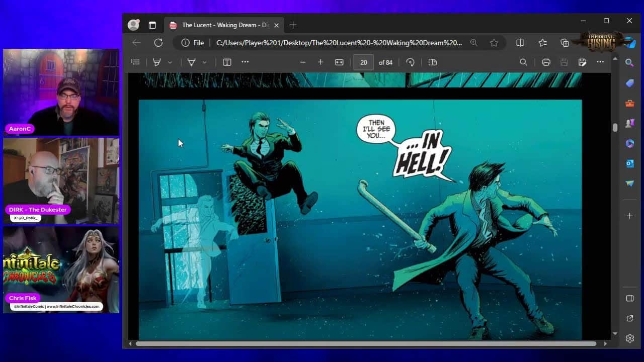
Task: Open search within the PDF
Action: click(x=523, y=62)
